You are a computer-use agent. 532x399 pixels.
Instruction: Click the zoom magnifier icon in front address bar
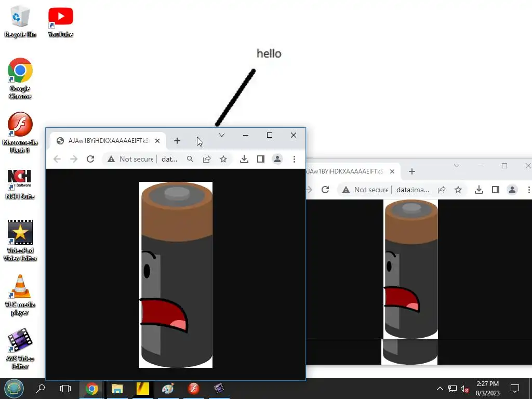point(190,159)
